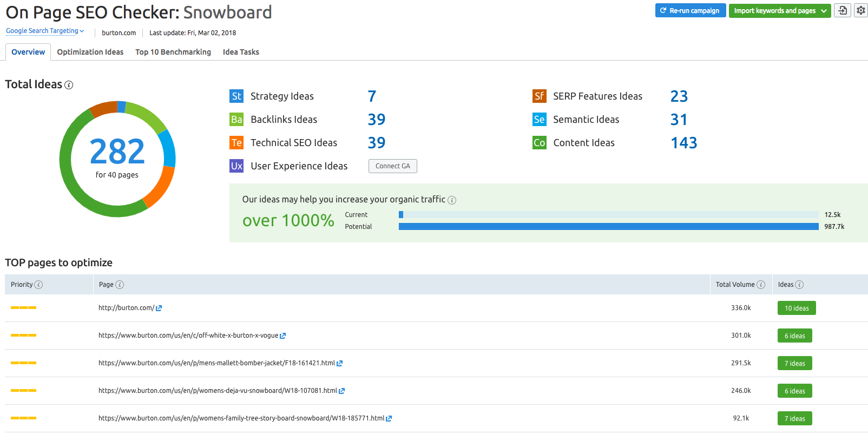Click the Page column info icon
Screen dimensions: 868x434
(x=120, y=285)
